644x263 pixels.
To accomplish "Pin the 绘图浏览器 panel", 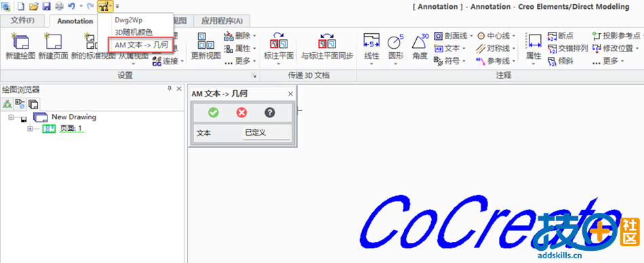I will (x=169, y=89).
